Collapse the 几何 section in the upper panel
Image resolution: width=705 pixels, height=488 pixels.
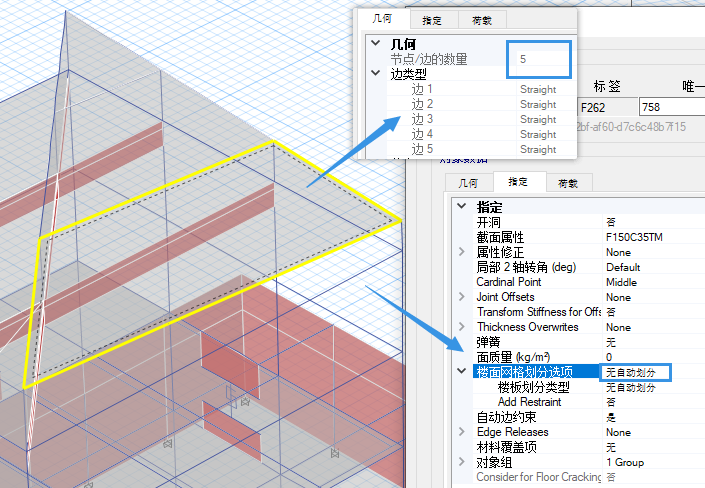(375, 43)
